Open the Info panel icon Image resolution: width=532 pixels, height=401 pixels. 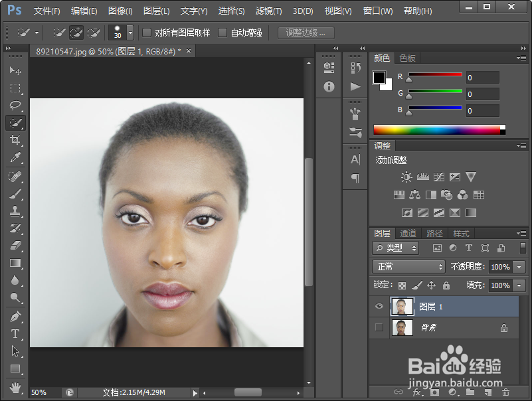(328, 86)
